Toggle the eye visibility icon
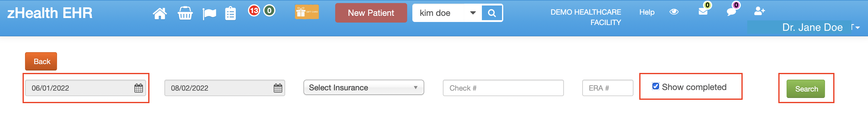Viewport: 868px width, 119px height. [x=674, y=12]
